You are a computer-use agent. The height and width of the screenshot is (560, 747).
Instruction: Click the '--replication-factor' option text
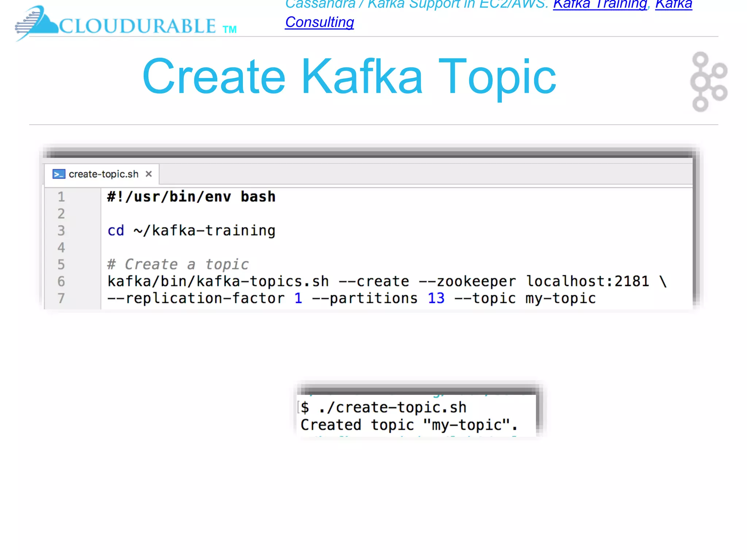[x=196, y=299]
